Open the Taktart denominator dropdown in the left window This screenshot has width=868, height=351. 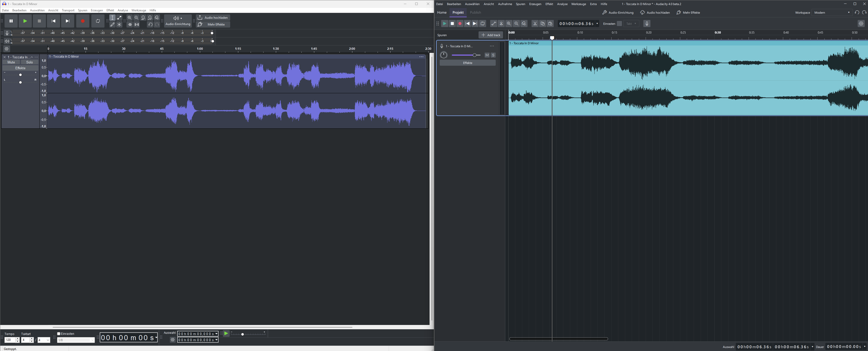click(x=44, y=340)
